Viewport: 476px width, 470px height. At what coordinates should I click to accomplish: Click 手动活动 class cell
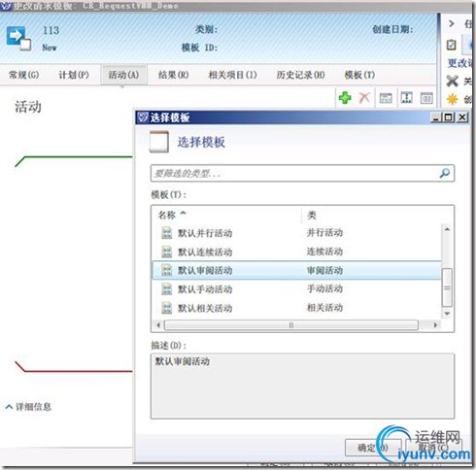click(324, 288)
